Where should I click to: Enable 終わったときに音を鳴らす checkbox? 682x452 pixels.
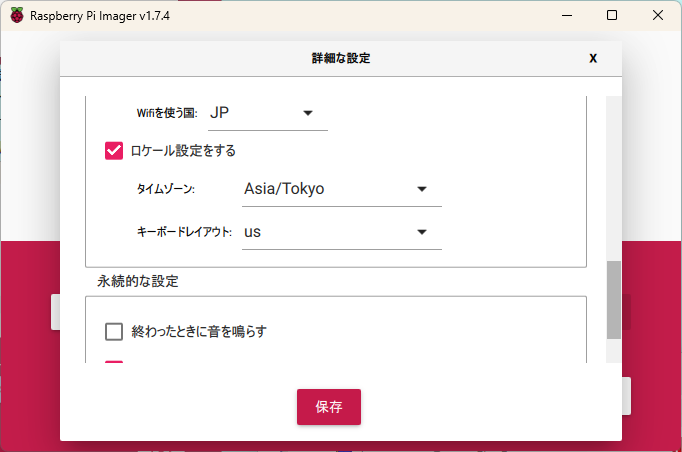click(114, 331)
